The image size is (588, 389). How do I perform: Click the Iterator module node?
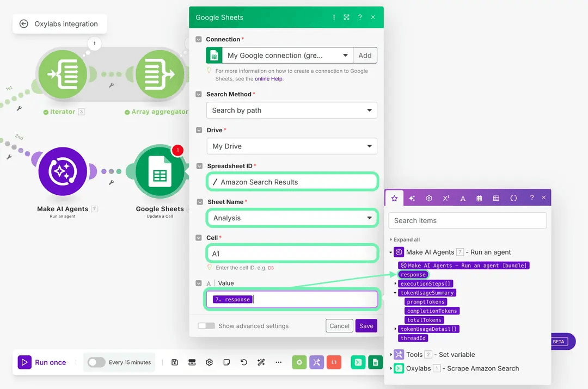63,73
